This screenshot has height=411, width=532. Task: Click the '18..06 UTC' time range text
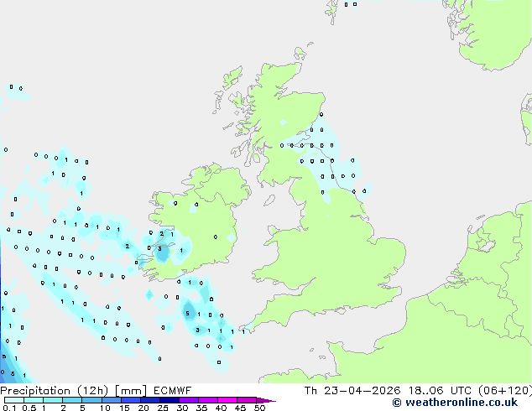440,391
